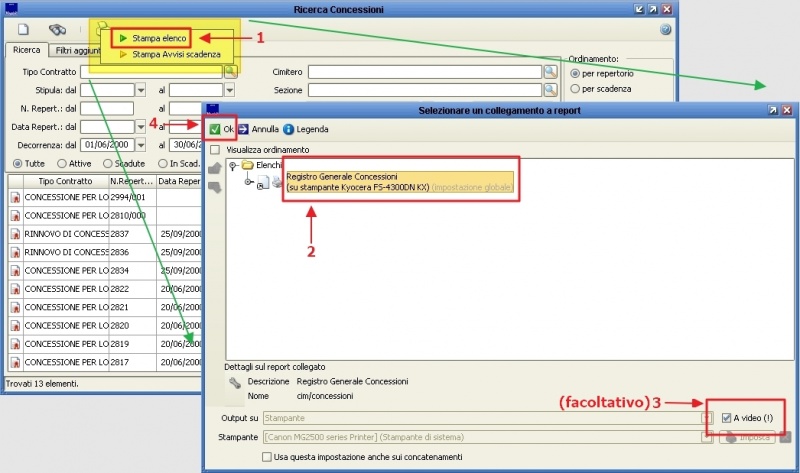The image size is (800, 473).
Task: Click the PDF icon of row 2834
Action: coord(15,271)
